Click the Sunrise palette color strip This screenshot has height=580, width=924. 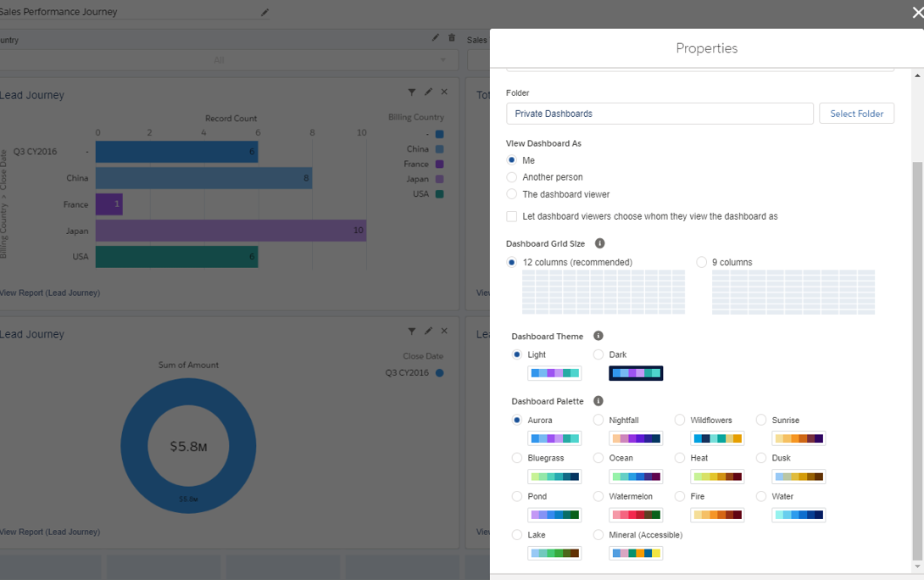tap(798, 438)
